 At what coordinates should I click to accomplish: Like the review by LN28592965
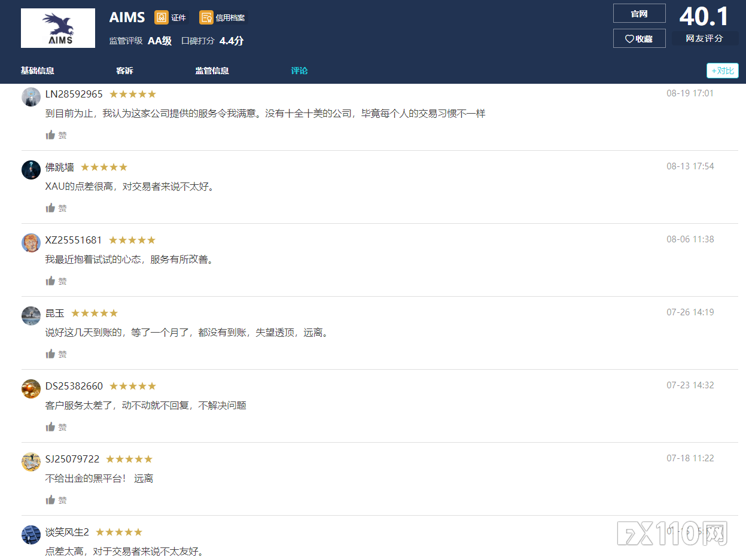[x=56, y=135]
